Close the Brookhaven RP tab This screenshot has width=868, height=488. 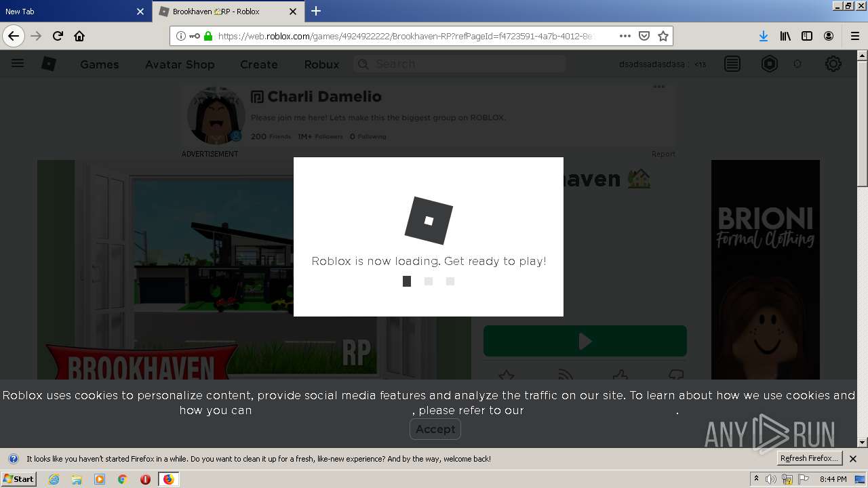[293, 12]
